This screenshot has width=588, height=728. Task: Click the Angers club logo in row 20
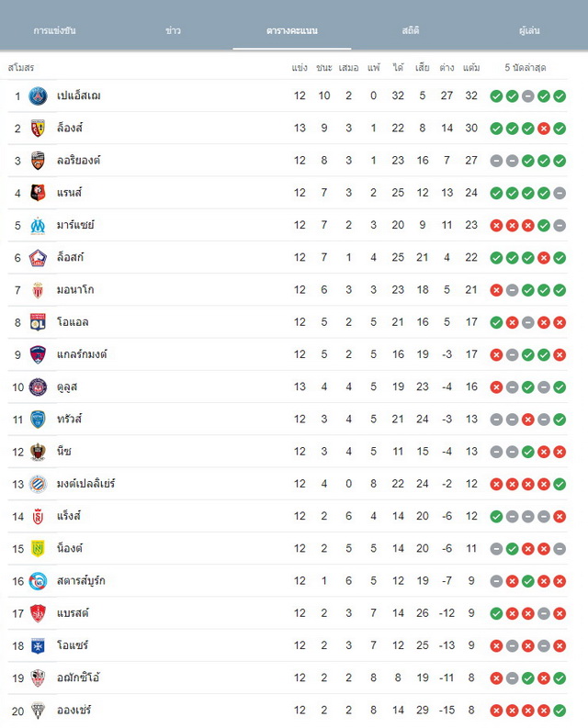pos(38,711)
